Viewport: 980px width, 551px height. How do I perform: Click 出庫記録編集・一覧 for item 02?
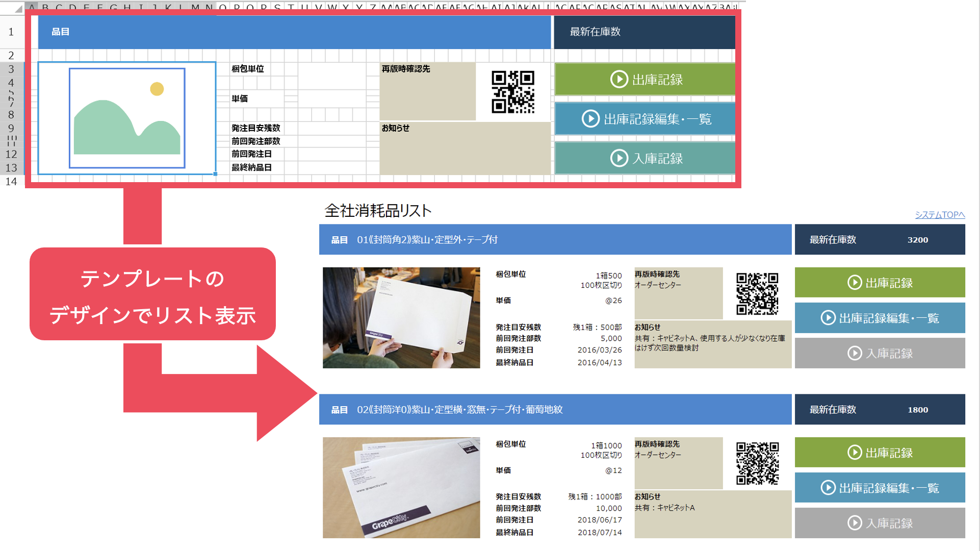pos(880,488)
